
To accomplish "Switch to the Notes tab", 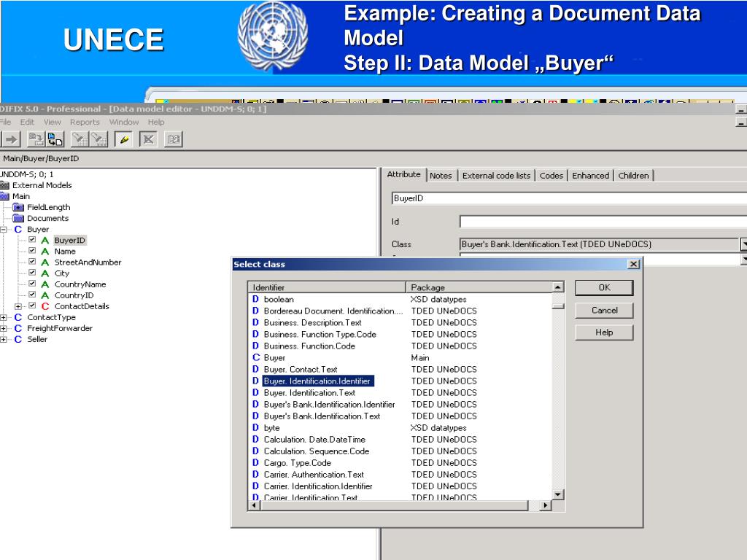I will click(x=441, y=176).
